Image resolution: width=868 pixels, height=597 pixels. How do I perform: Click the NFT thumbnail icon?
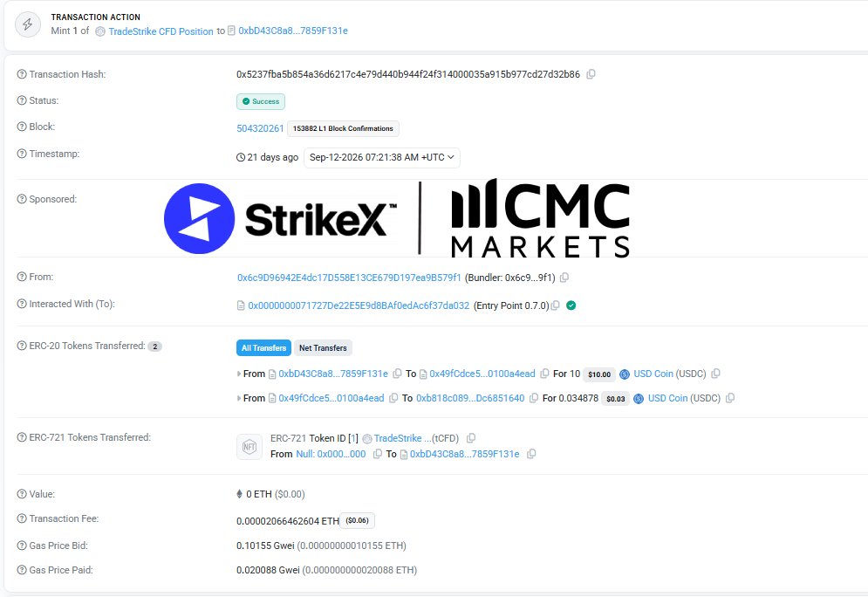(249, 446)
